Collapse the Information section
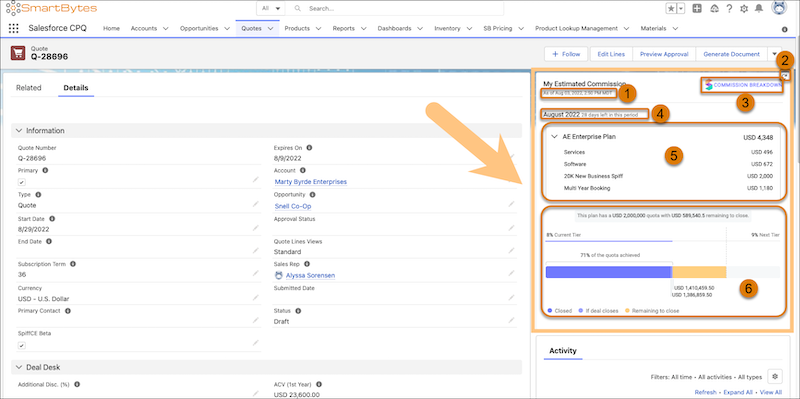 (19, 131)
